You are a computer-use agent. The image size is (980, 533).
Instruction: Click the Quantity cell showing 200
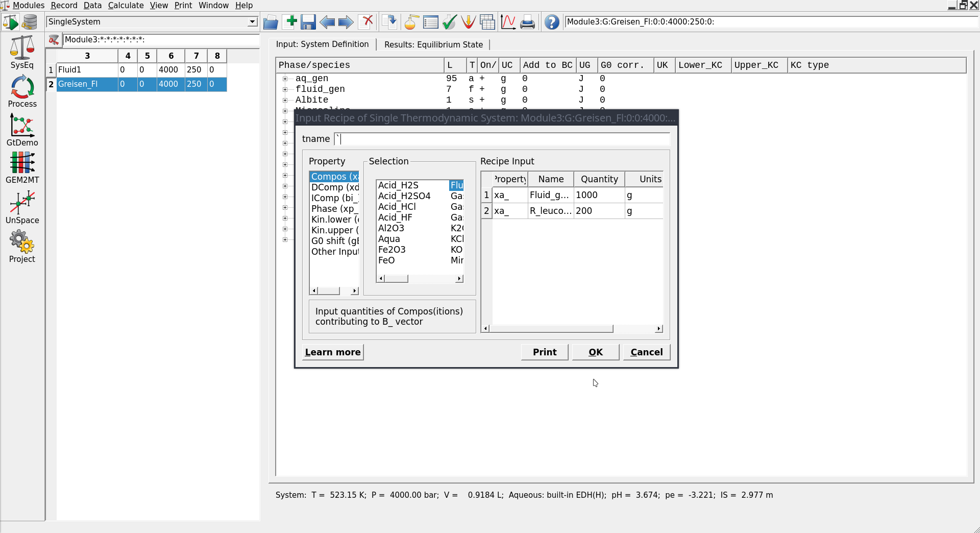point(599,211)
